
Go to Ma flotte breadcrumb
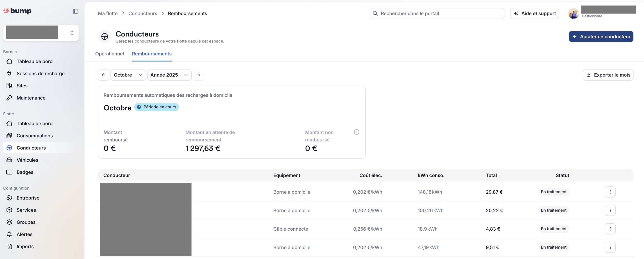click(x=108, y=14)
